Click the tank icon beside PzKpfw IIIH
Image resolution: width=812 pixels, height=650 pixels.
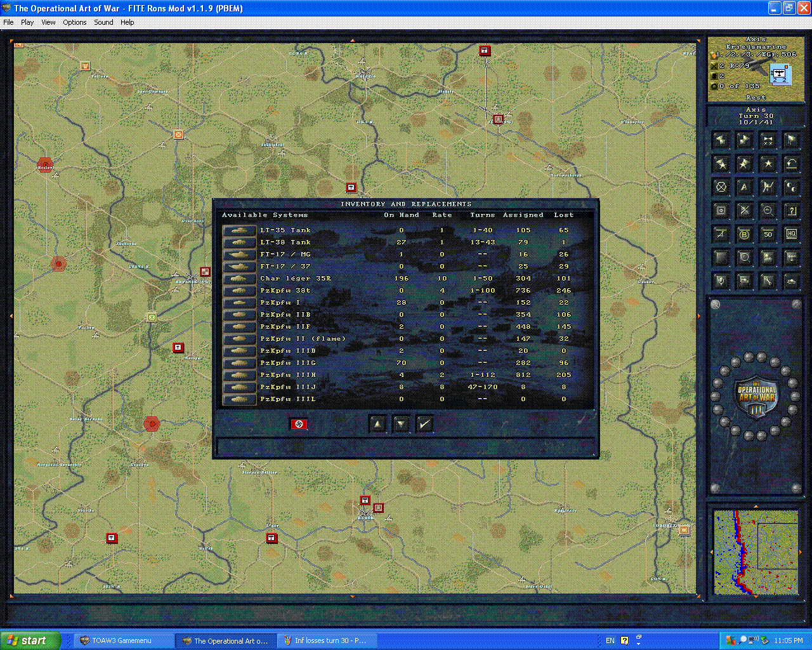pos(239,375)
